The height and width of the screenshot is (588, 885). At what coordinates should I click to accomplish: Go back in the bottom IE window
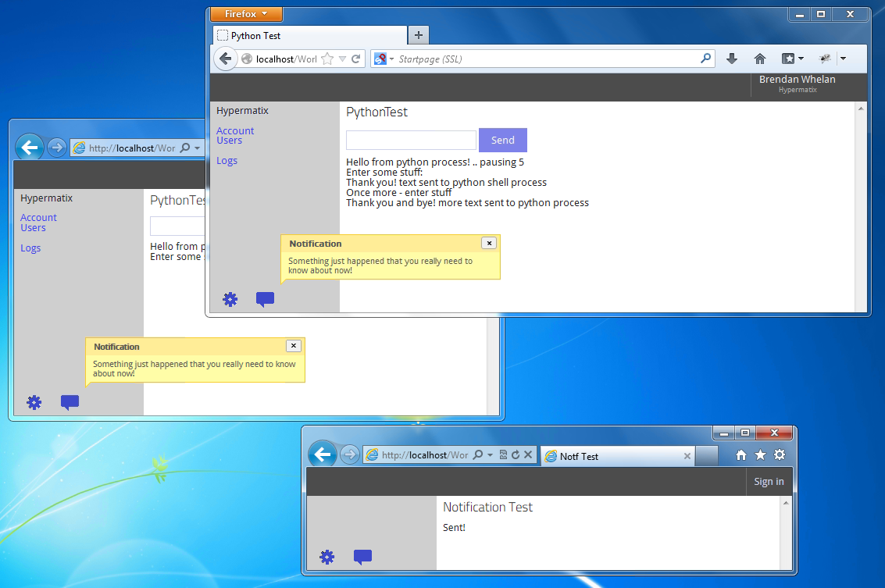(323, 454)
